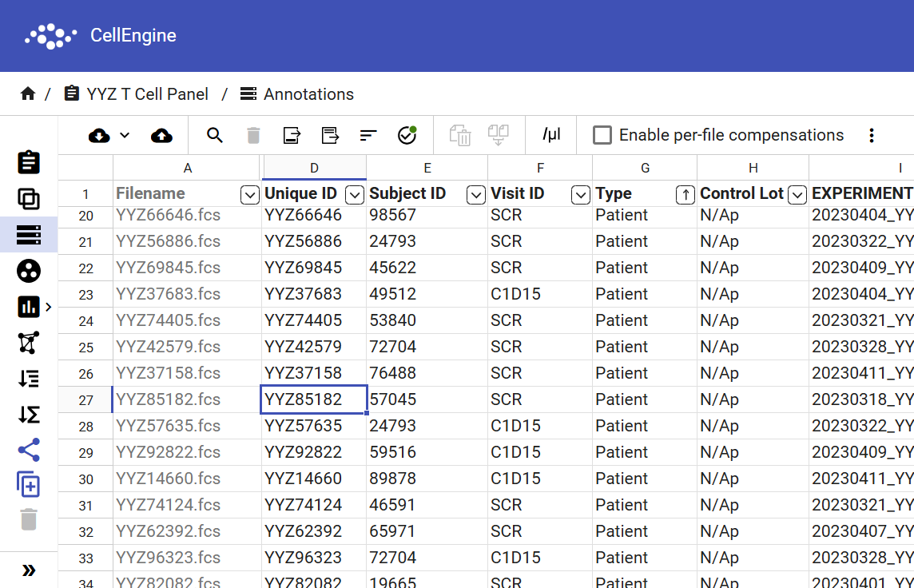Image resolution: width=914 pixels, height=588 pixels.
Task: Select column A header
Action: point(187,168)
